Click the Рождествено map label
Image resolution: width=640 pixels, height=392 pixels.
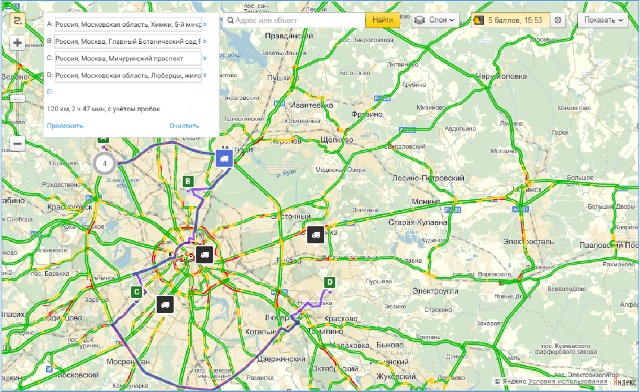tap(62, 185)
